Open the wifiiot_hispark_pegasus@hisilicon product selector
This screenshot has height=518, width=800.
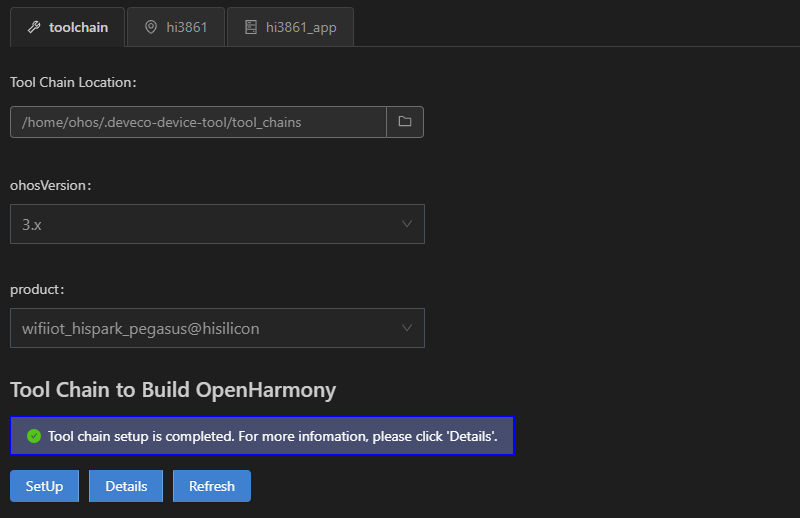[x=217, y=328]
